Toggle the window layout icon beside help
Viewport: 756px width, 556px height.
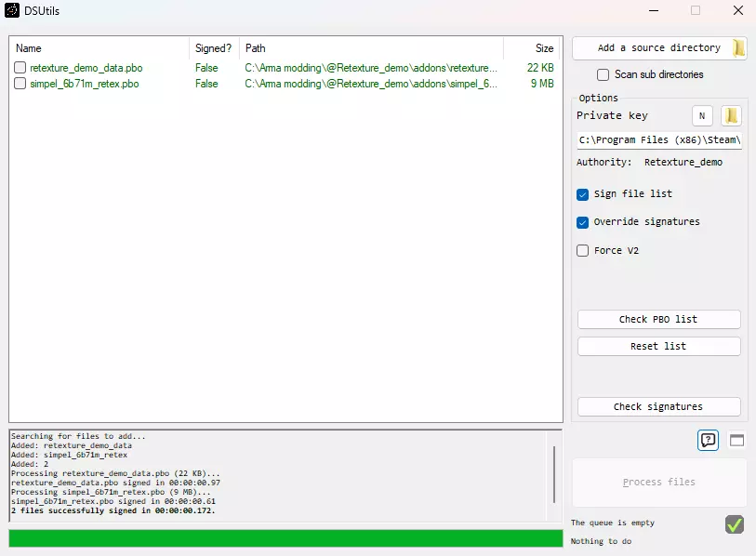[x=736, y=440]
